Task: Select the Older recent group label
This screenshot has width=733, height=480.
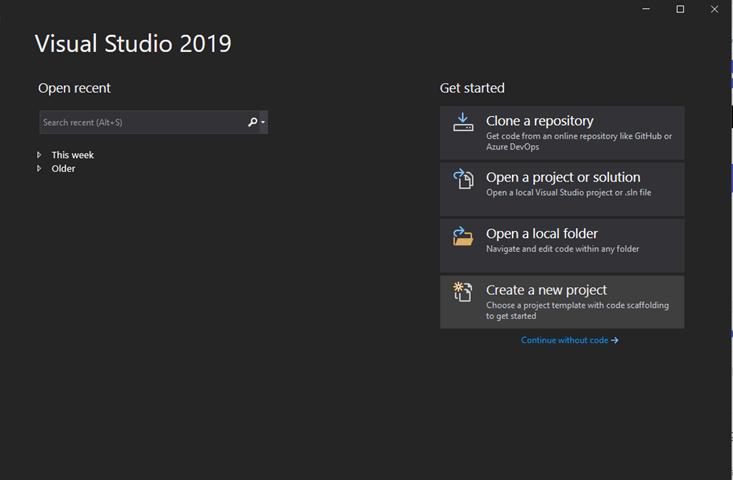Action: click(63, 168)
